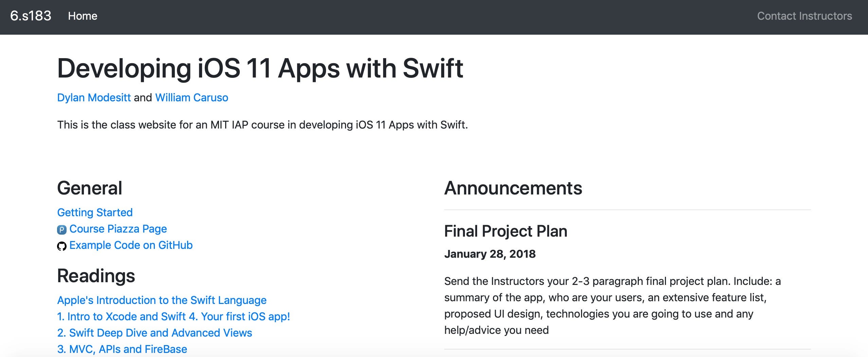Click the 6.s183 site brand
The height and width of the screenshot is (357, 868).
[30, 16]
